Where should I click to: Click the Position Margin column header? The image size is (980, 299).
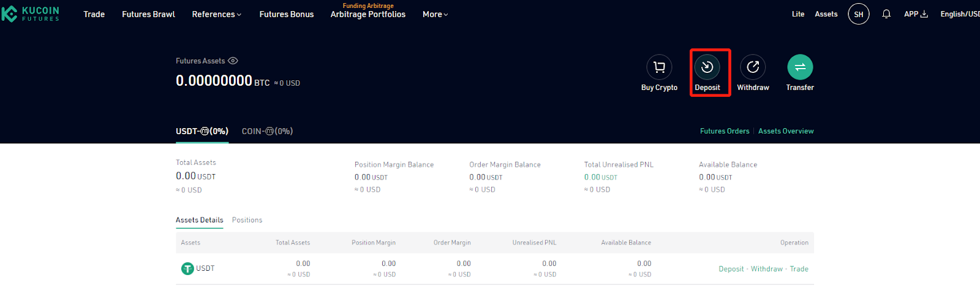(374, 243)
